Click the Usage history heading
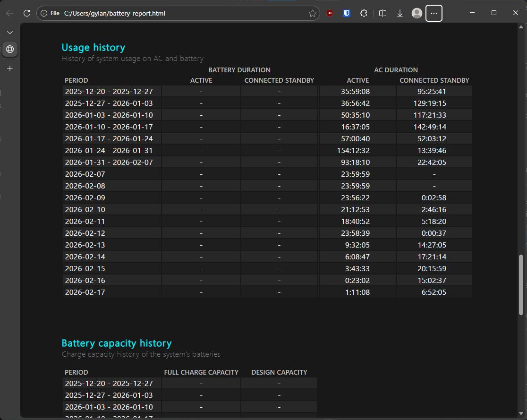The width and height of the screenshot is (527, 420). [93, 47]
